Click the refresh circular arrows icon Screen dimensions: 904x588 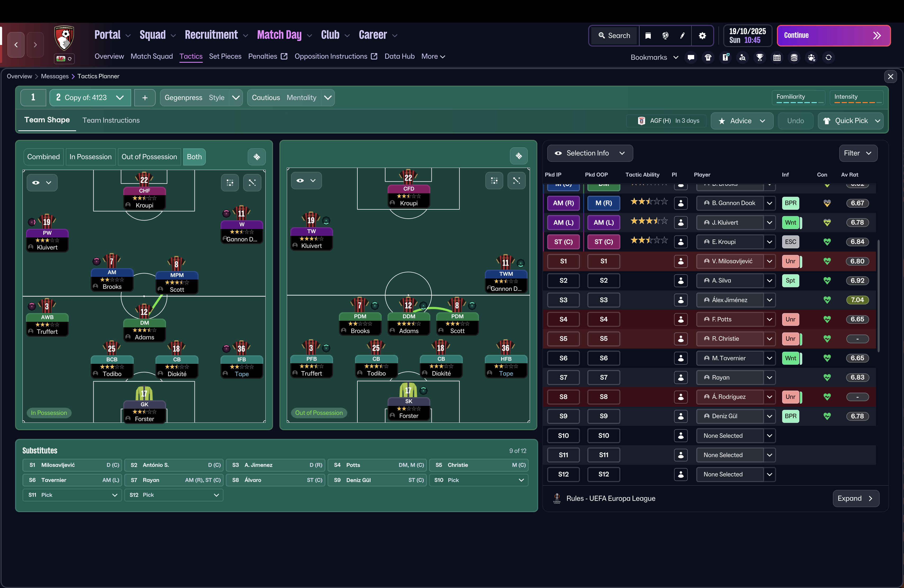pyautogui.click(x=829, y=57)
